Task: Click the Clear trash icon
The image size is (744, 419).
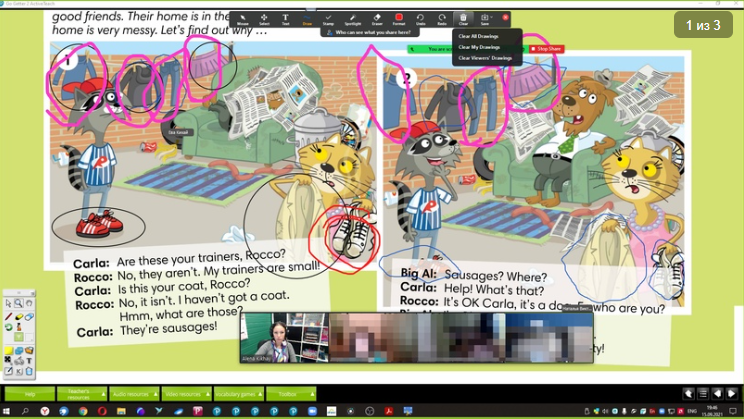Action: point(463,19)
